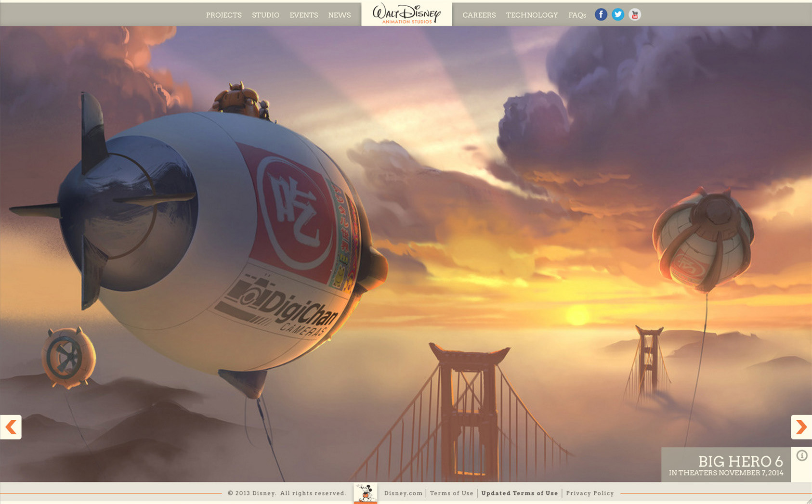The height and width of the screenshot is (504, 812).
Task: Open the Technology section
Action: (532, 15)
